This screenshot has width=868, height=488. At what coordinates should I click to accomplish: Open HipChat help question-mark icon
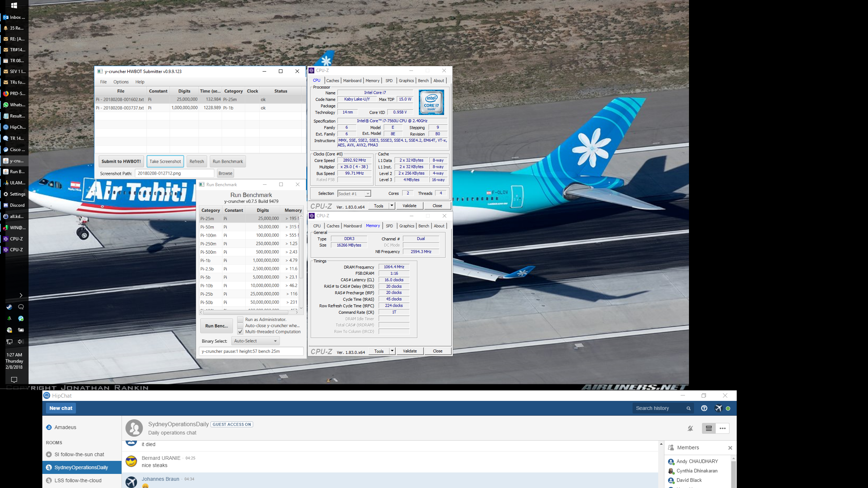(x=704, y=408)
